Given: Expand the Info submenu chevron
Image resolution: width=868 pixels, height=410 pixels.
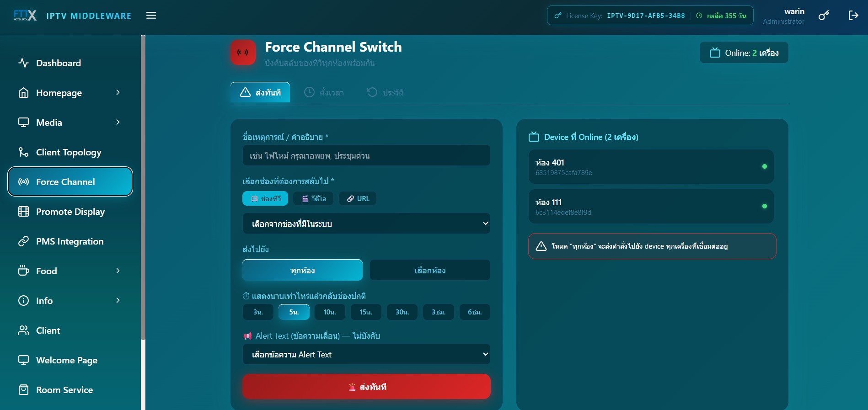Looking at the screenshot, I should point(118,301).
